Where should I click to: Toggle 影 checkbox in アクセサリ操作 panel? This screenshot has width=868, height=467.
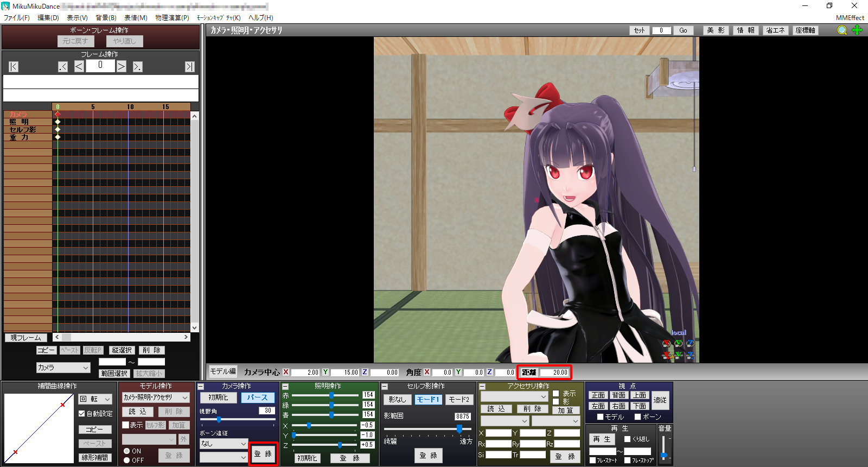pyautogui.click(x=556, y=402)
